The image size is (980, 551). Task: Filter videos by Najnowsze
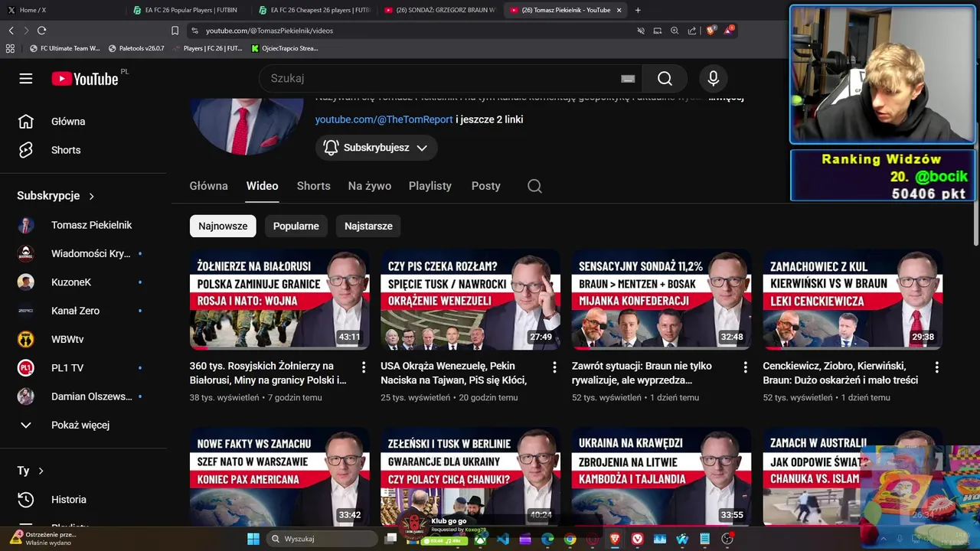(x=223, y=226)
